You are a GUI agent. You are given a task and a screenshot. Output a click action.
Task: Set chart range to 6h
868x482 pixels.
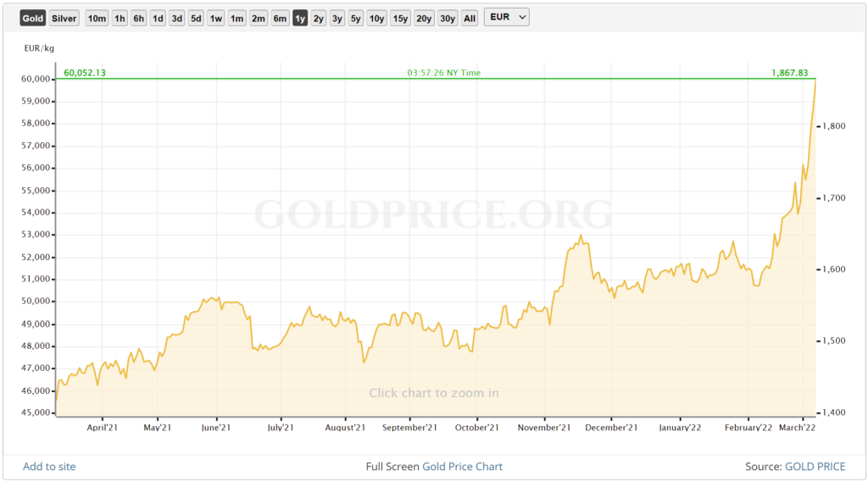click(x=138, y=19)
